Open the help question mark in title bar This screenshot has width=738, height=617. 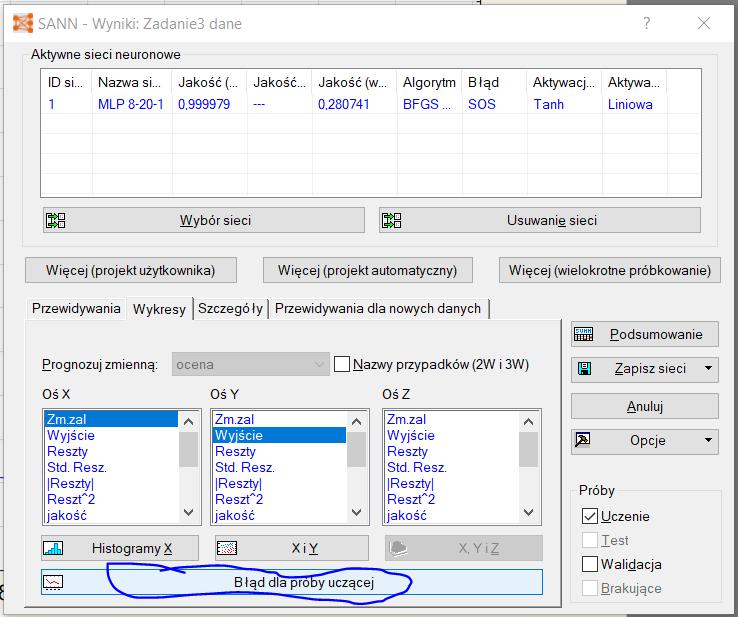(647, 23)
